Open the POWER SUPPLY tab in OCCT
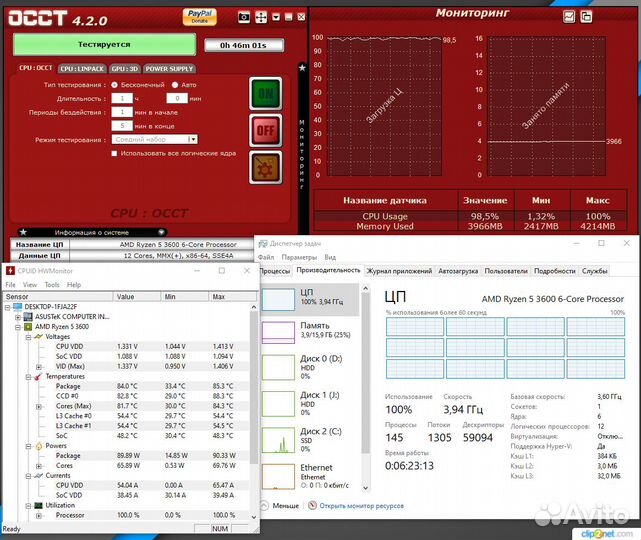Viewport: 641px width, 540px height. tap(169, 69)
